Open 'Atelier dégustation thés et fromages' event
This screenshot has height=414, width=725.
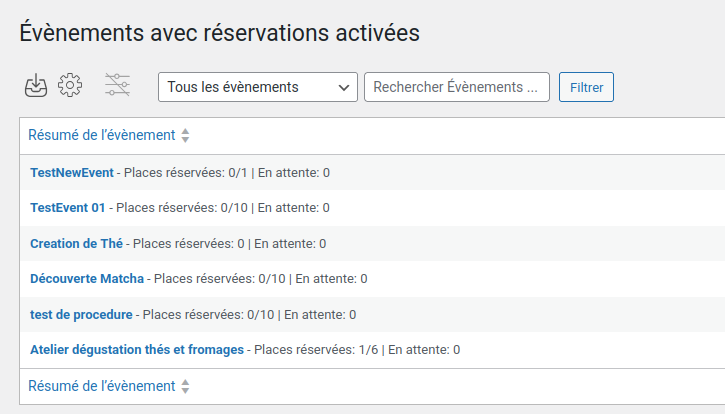tap(137, 350)
